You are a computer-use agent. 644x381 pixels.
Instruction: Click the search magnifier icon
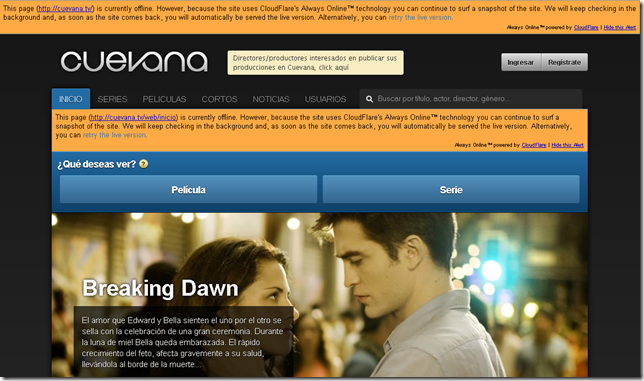pos(369,99)
